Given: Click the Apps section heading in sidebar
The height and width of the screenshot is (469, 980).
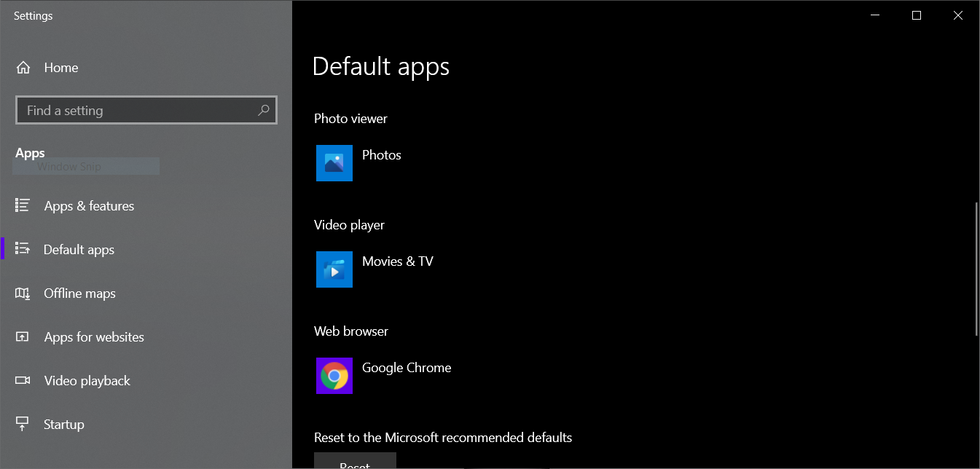Looking at the screenshot, I should (30, 153).
